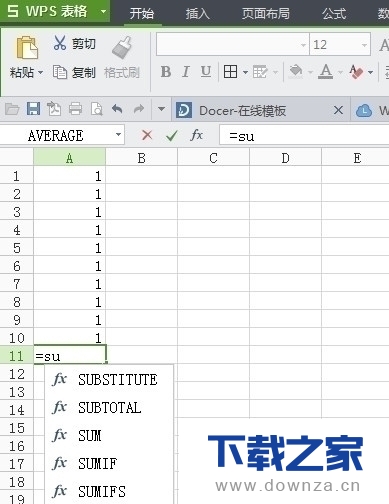The width and height of the screenshot is (389, 504).
Task: Click the export to PDF icon
Action: 54,109
